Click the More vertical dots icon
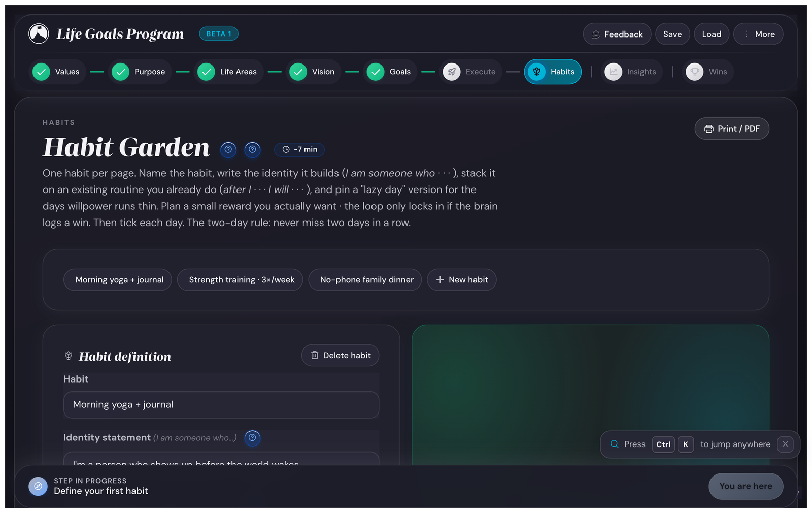The image size is (812, 508). [x=747, y=34]
